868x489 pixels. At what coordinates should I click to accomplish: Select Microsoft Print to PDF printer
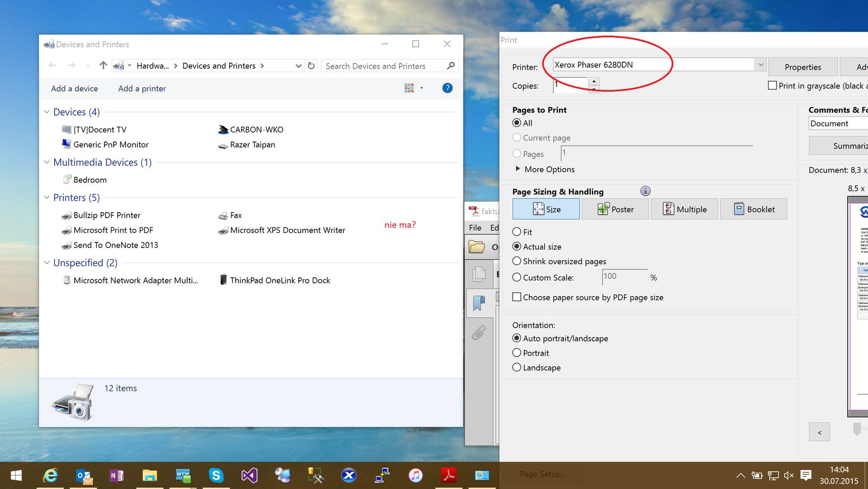tap(107, 230)
